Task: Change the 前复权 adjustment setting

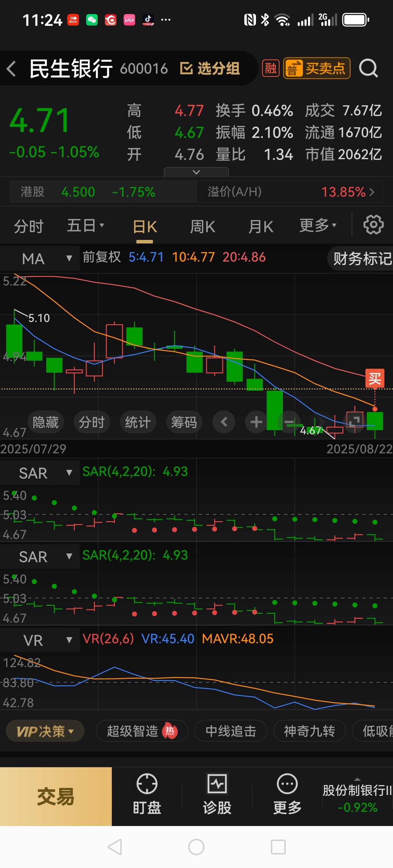Action: pyautogui.click(x=101, y=257)
